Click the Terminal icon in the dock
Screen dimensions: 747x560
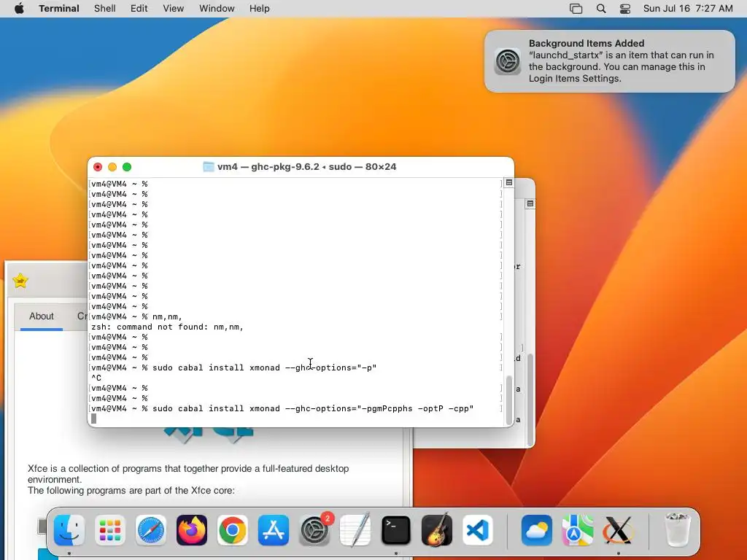pos(396,530)
